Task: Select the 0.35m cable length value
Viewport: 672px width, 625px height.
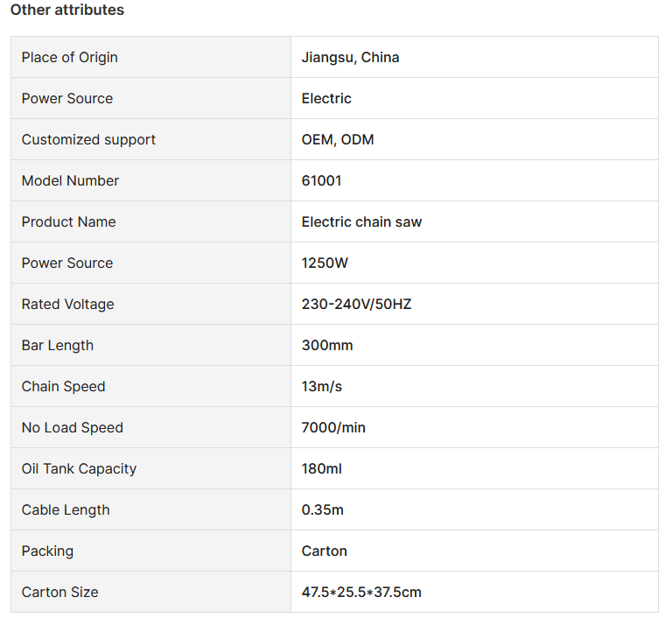Action: pyautogui.click(x=323, y=509)
